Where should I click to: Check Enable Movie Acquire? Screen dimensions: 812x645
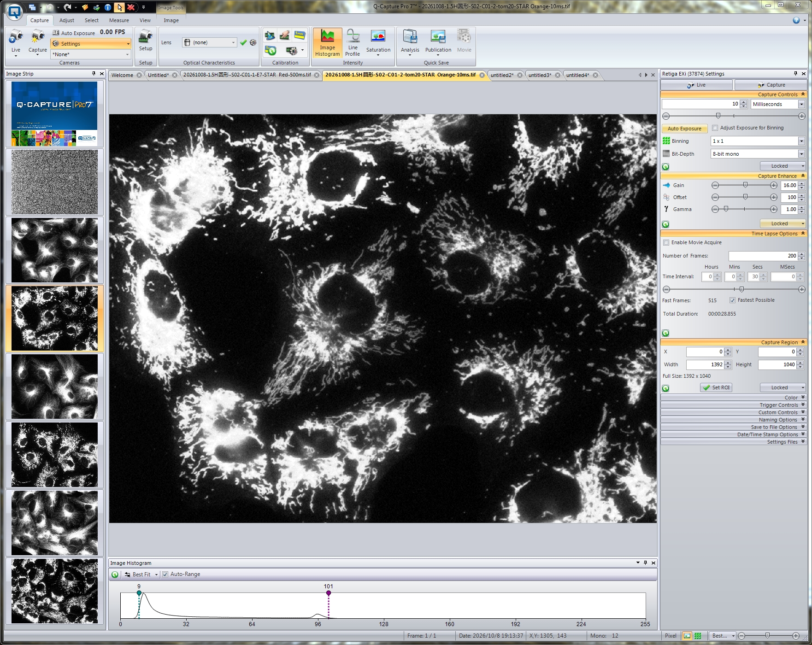tap(666, 243)
